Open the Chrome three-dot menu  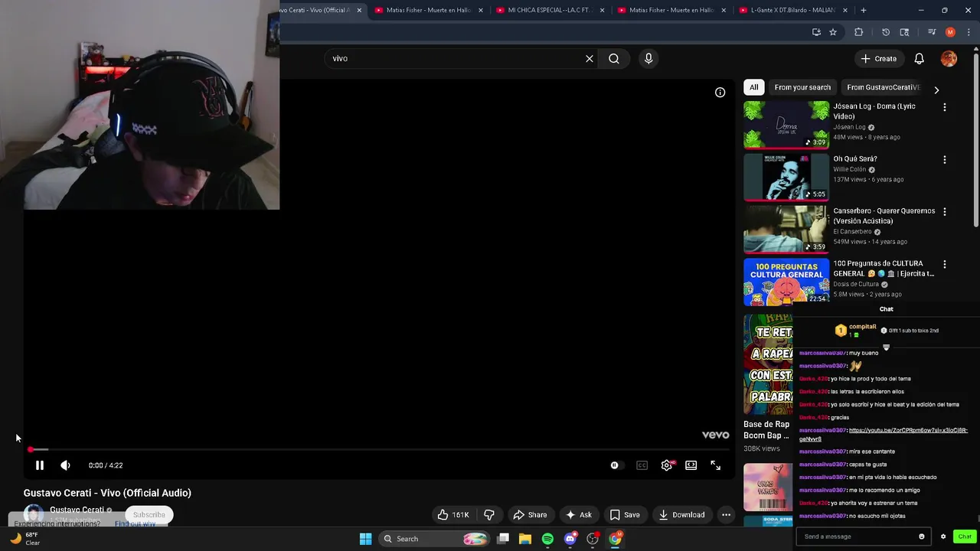(969, 32)
